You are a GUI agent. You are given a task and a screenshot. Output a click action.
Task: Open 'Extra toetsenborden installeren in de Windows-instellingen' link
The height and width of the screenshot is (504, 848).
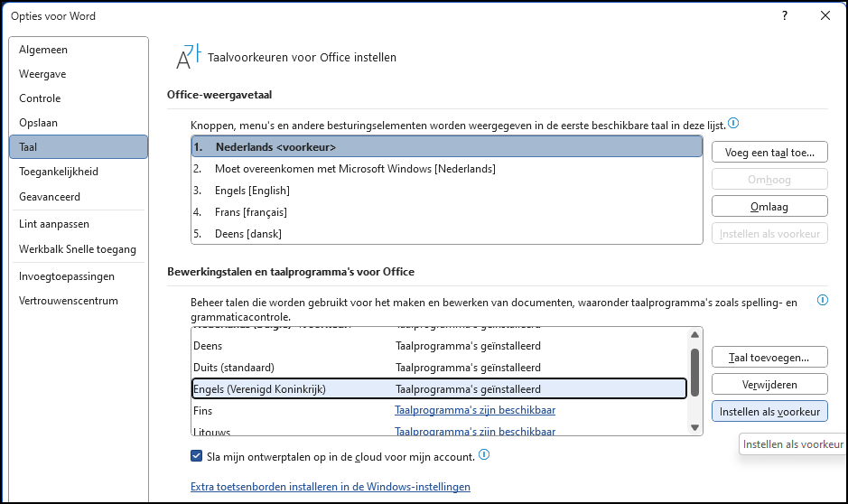point(331,487)
